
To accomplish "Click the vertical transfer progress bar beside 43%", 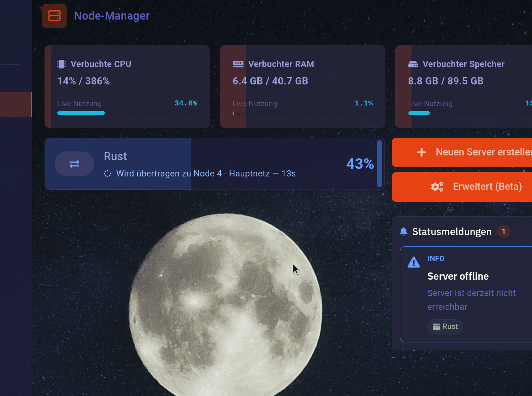I will (379, 164).
